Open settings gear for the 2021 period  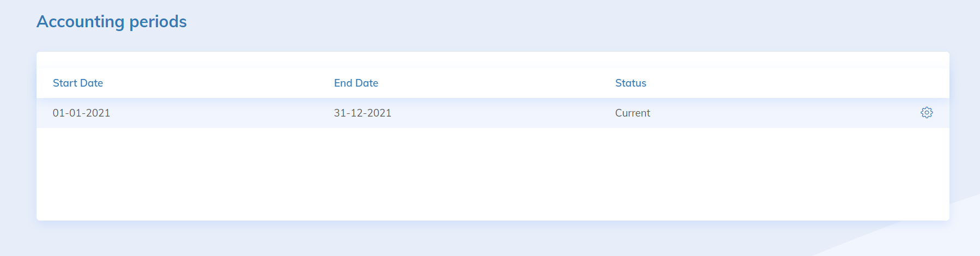pos(927,113)
